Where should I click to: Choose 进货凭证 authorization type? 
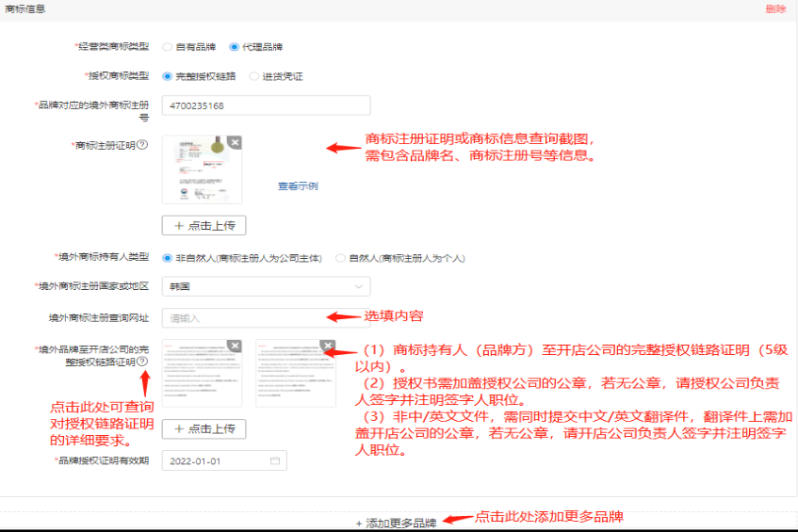(x=254, y=76)
